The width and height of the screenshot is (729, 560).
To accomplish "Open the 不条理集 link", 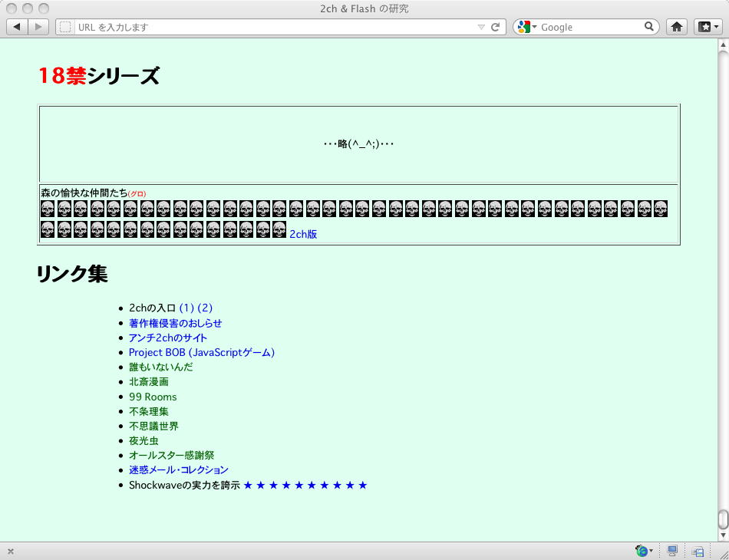I will coord(149,411).
